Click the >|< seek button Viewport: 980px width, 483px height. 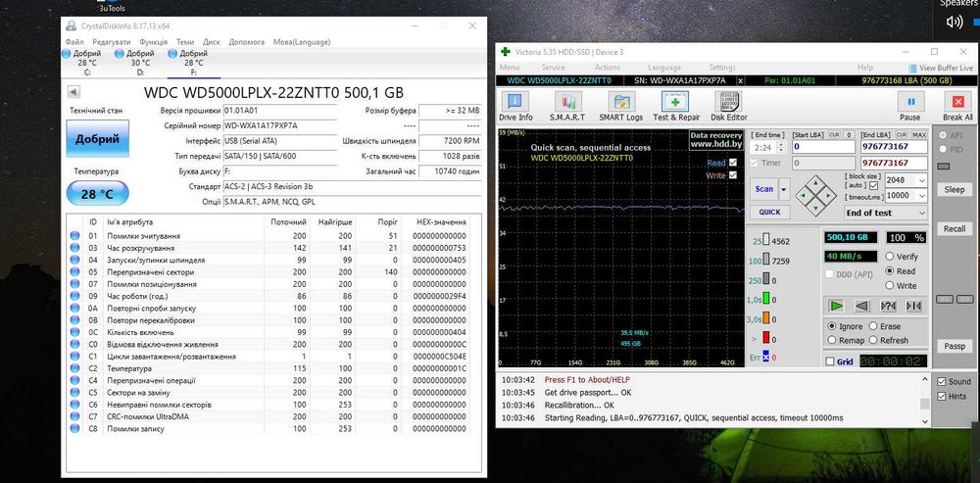point(913,306)
